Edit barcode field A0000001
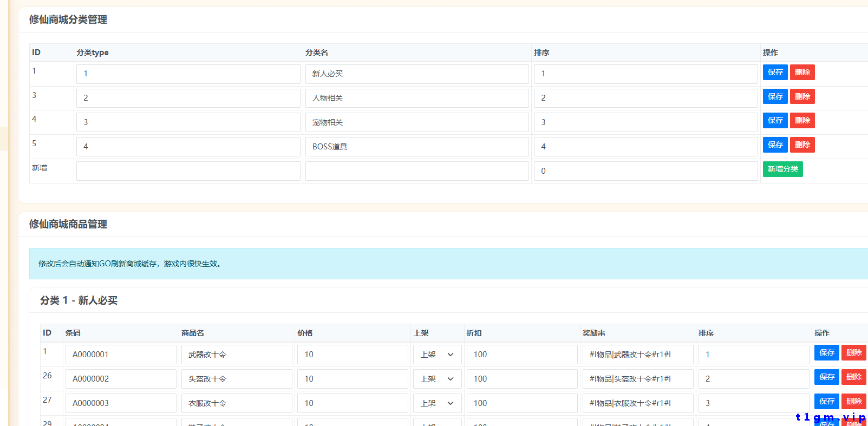Viewport: 868px width, 426px height. [121, 355]
